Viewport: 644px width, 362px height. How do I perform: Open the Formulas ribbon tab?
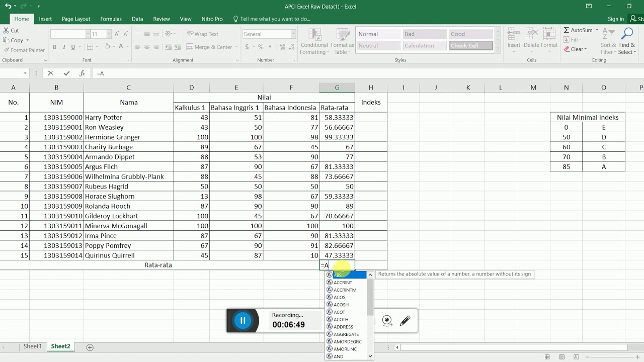pyautogui.click(x=111, y=19)
